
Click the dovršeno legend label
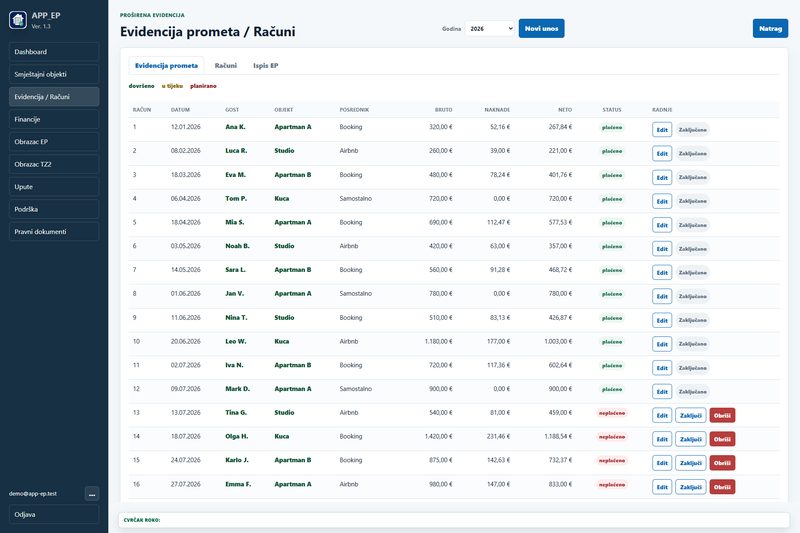click(141, 86)
